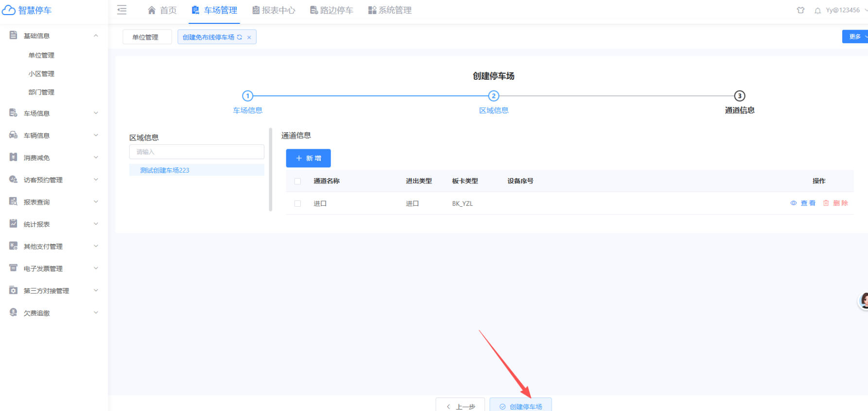Close the 创建免布线停车场 tab

click(x=249, y=37)
